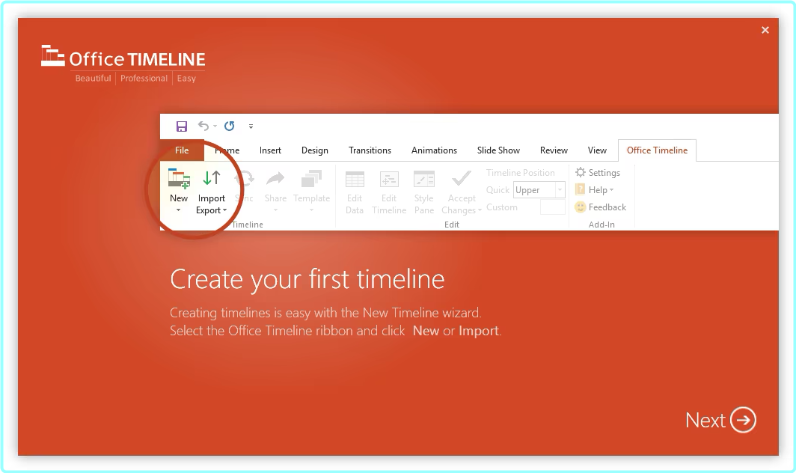
Task: Click the Edit Data icon
Action: (354, 180)
